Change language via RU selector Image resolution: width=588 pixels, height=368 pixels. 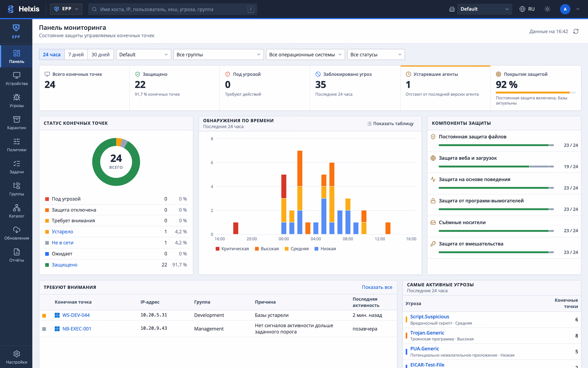coord(527,9)
